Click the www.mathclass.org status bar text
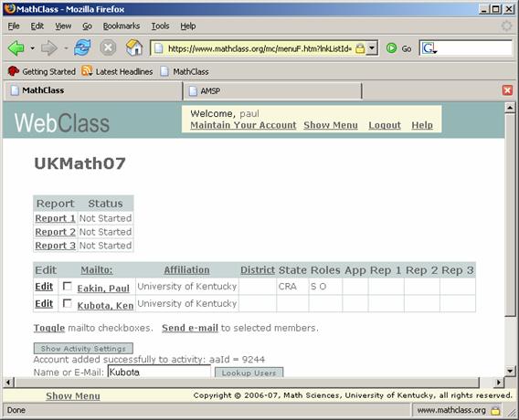This screenshot has height=420, width=519. (x=451, y=410)
